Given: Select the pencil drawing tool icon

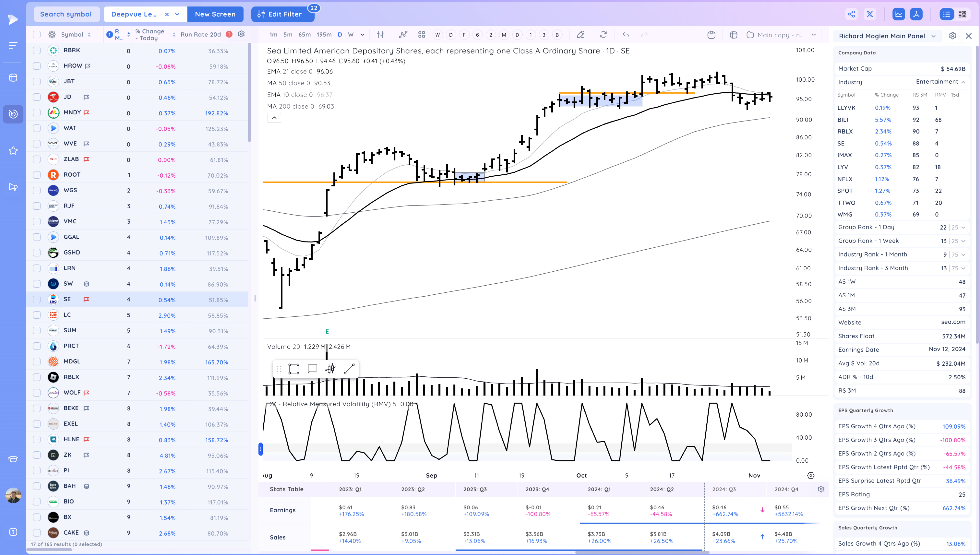Looking at the screenshot, I should pyautogui.click(x=581, y=35).
